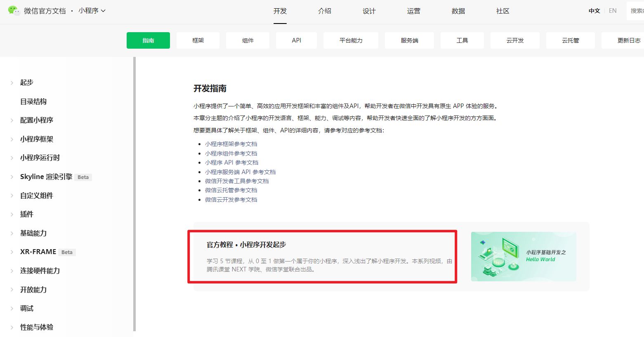Click the course description starting 学习 5 节课程
Image resolution: width=644 pixels, height=337 pixels.
pos(329,265)
